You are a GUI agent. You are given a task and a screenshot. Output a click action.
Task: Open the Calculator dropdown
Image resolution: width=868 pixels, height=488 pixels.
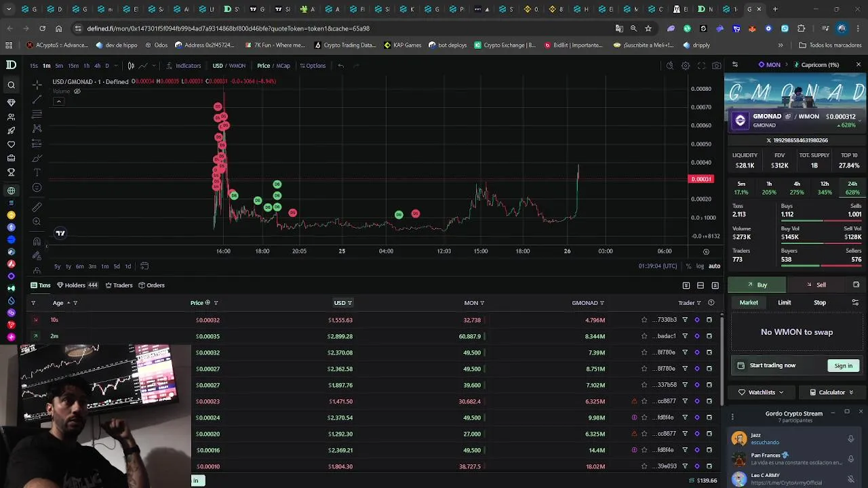831,392
